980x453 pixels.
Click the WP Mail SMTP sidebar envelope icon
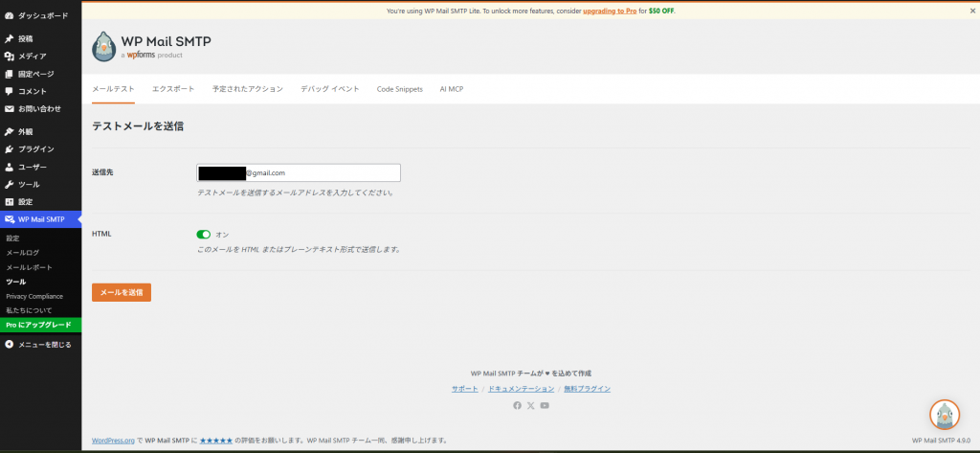(9, 219)
